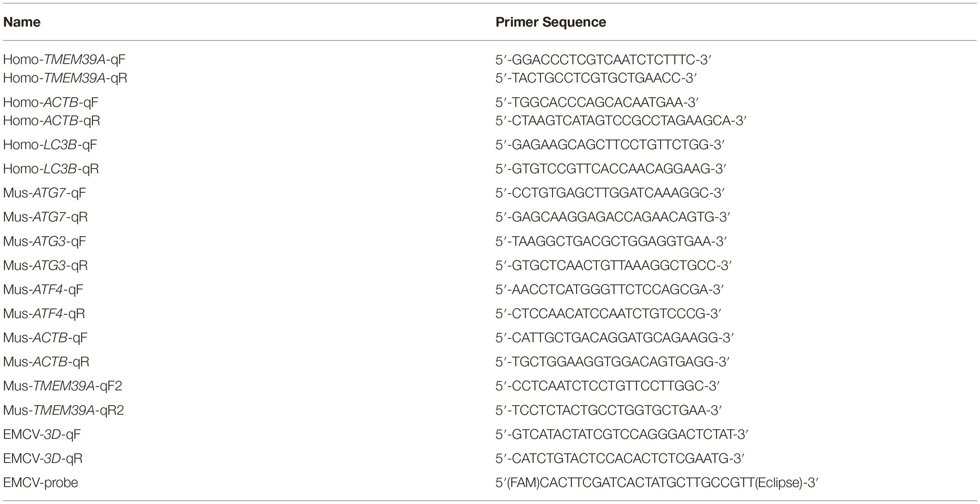
Task: Click the Name column header
Action: pyautogui.click(x=22, y=22)
